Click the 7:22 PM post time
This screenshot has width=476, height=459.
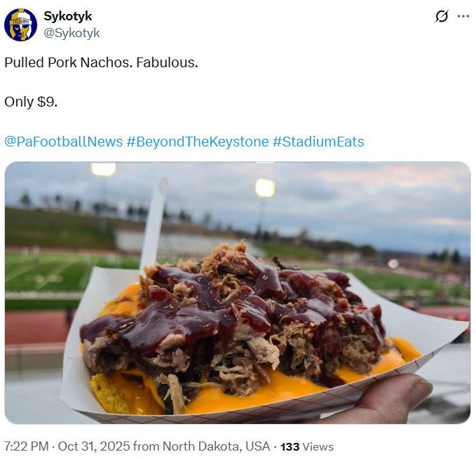tap(25, 446)
